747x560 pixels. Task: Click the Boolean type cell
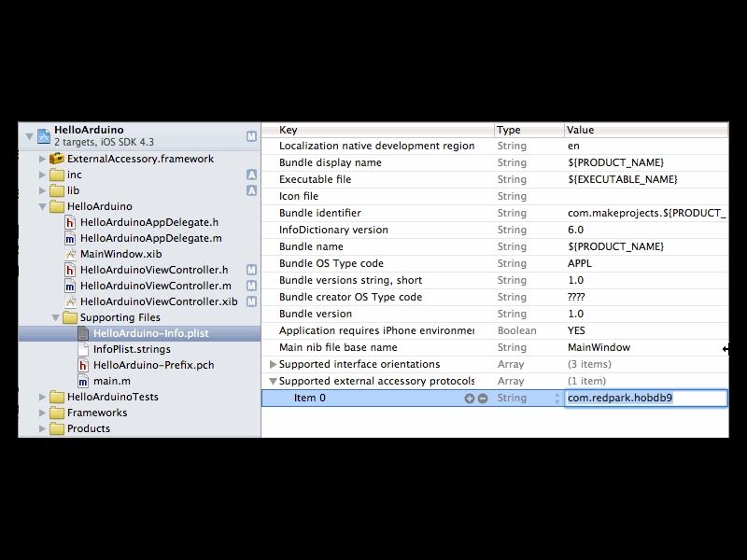516,330
